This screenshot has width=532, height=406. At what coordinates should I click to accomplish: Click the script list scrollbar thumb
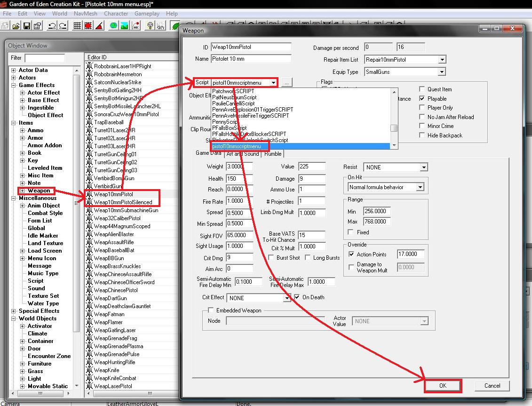pos(394,128)
